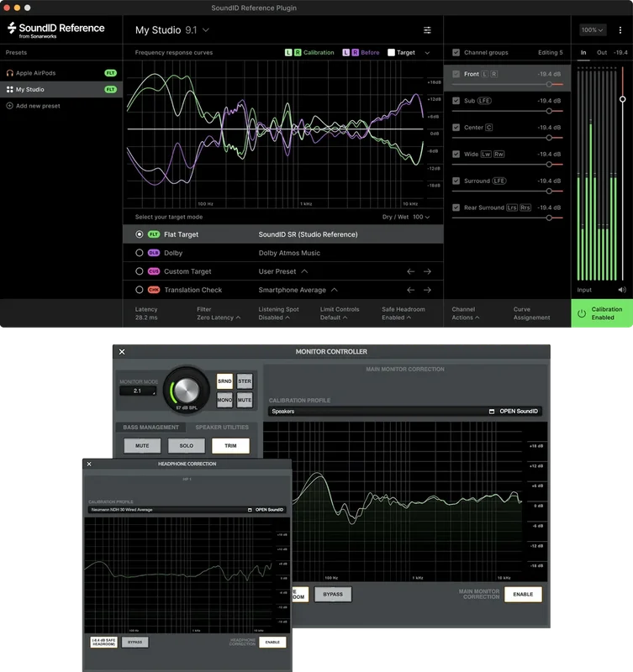Viewport: 633px width, 672px height.
Task: Open the Listening Spot Disabled menu
Action: point(278,313)
